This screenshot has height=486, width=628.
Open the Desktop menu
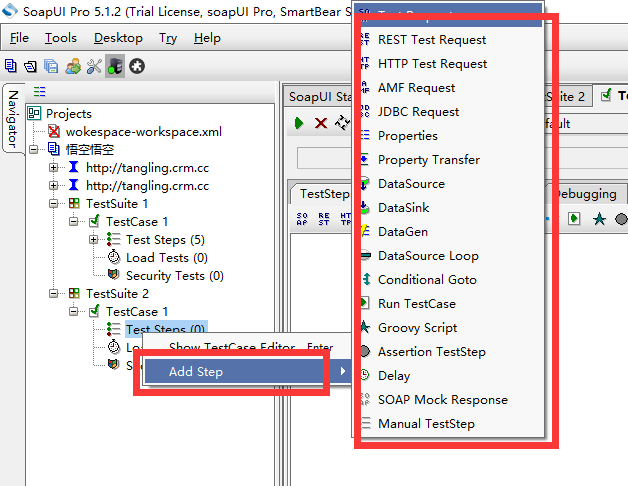pos(118,38)
